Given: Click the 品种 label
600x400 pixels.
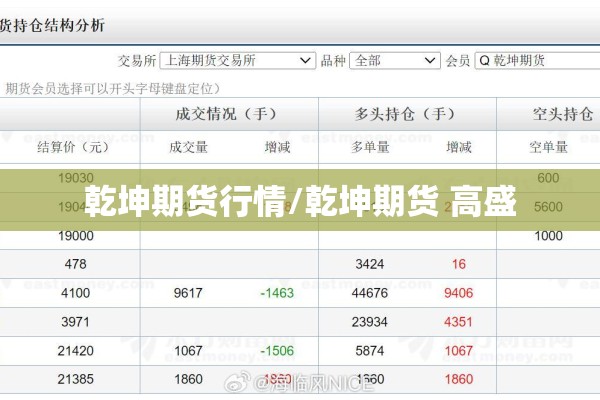Looking at the screenshot, I should [333, 61].
